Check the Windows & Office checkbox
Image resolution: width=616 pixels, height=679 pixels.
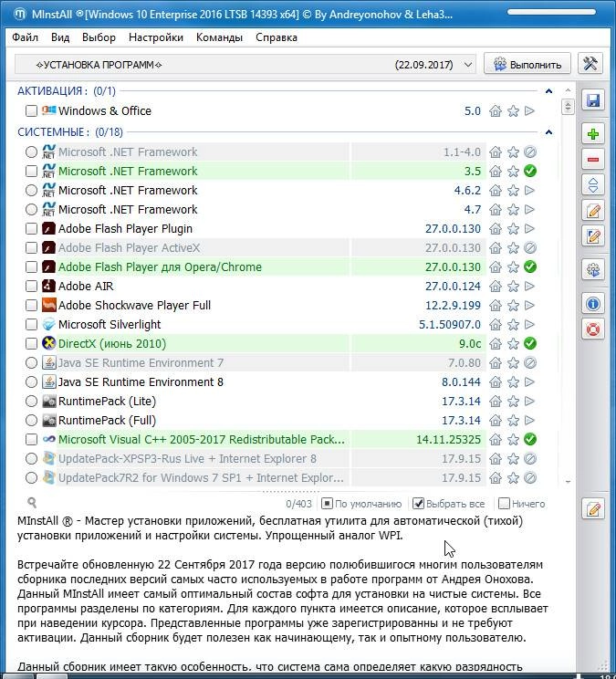point(31,110)
